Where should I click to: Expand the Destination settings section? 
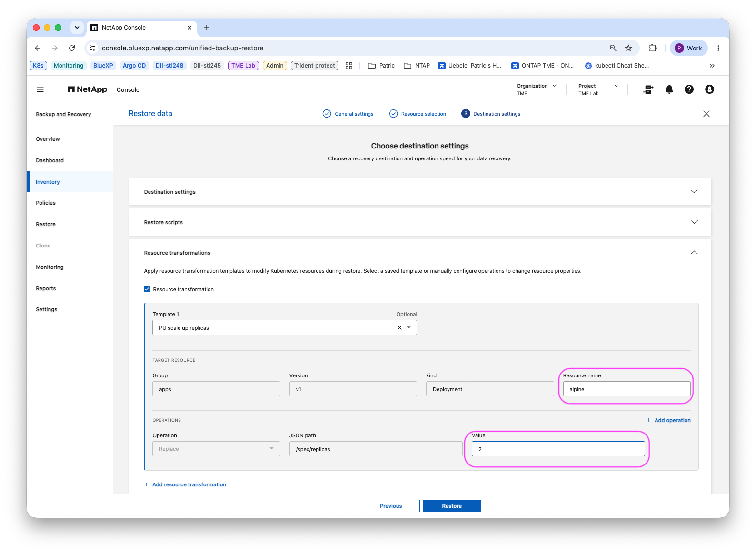[x=694, y=192]
